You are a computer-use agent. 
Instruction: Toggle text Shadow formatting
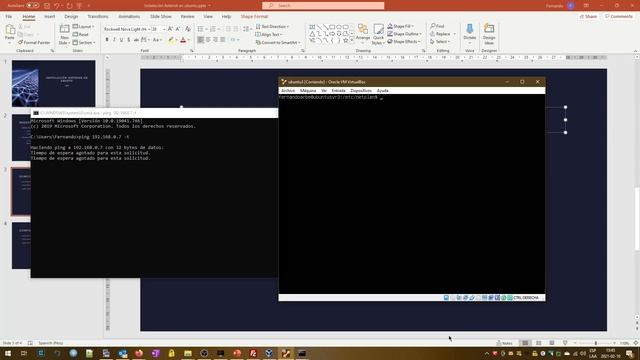129,40
